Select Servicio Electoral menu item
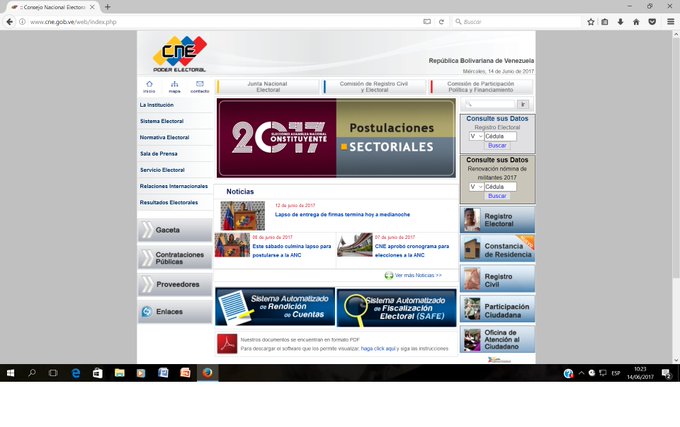The image size is (680, 427). (x=162, y=170)
